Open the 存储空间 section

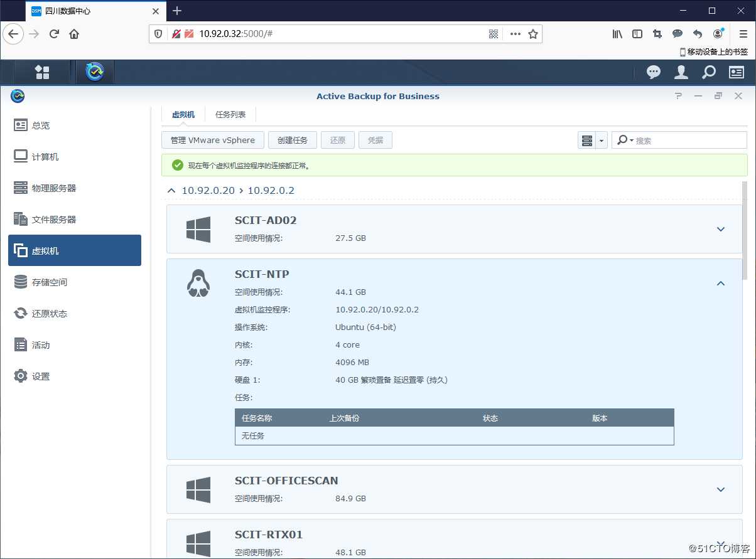[75, 282]
